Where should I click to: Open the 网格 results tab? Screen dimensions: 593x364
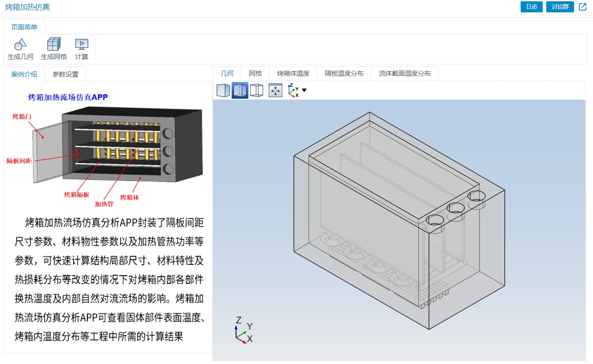(255, 73)
